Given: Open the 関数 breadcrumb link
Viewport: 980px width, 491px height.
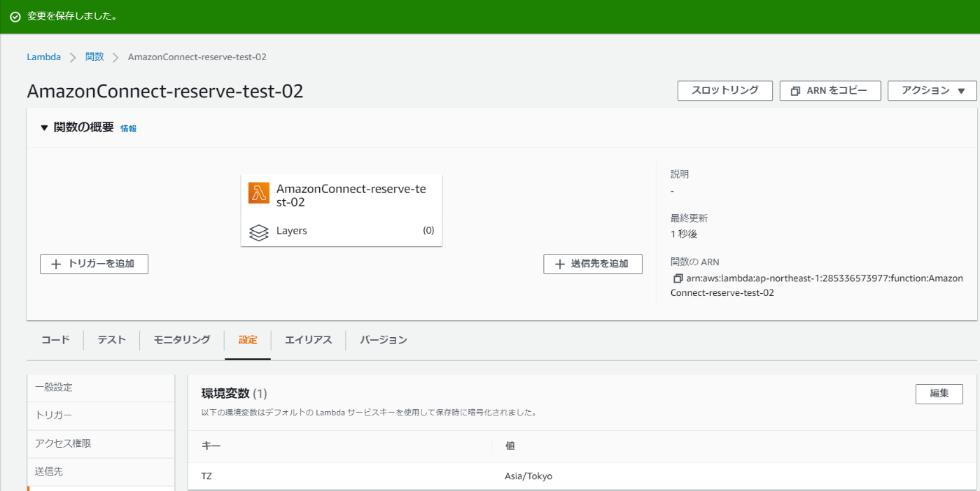Looking at the screenshot, I should click(x=94, y=57).
